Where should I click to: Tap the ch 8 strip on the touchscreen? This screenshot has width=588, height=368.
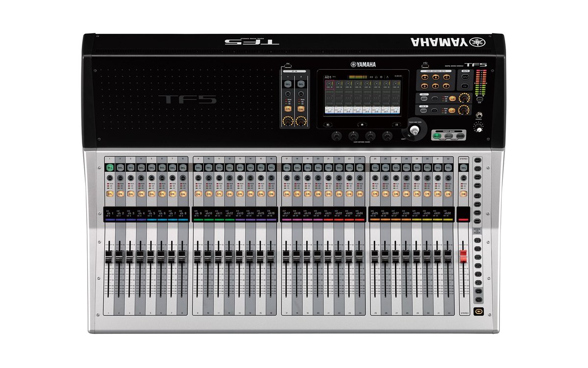click(x=395, y=97)
